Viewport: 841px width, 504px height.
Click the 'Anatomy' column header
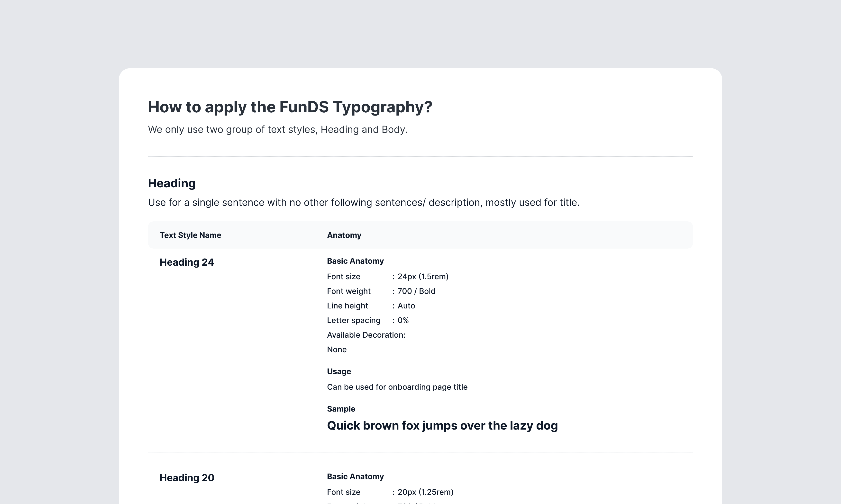pos(344,235)
